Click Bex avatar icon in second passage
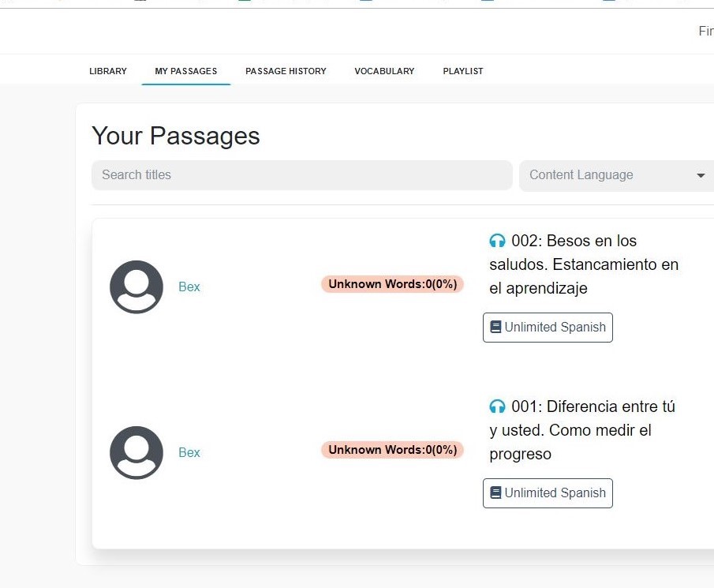Viewport: 714px width, 588px height. pos(136,452)
